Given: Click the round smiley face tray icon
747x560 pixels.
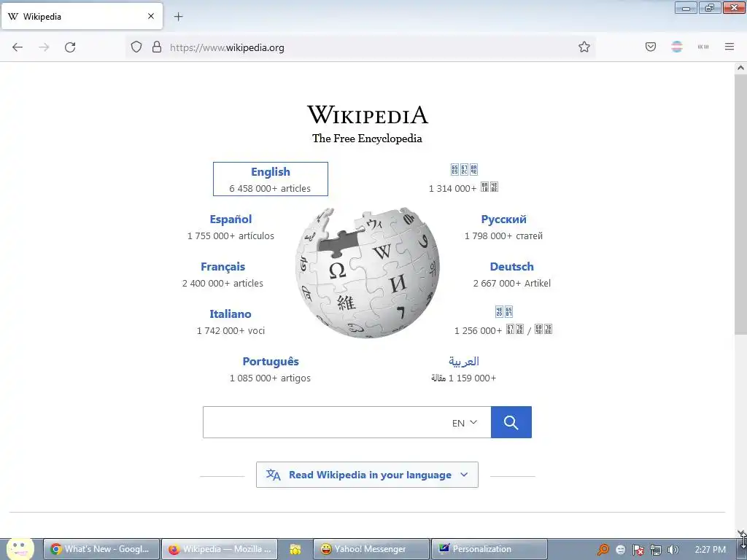Looking at the screenshot, I should point(621,550).
